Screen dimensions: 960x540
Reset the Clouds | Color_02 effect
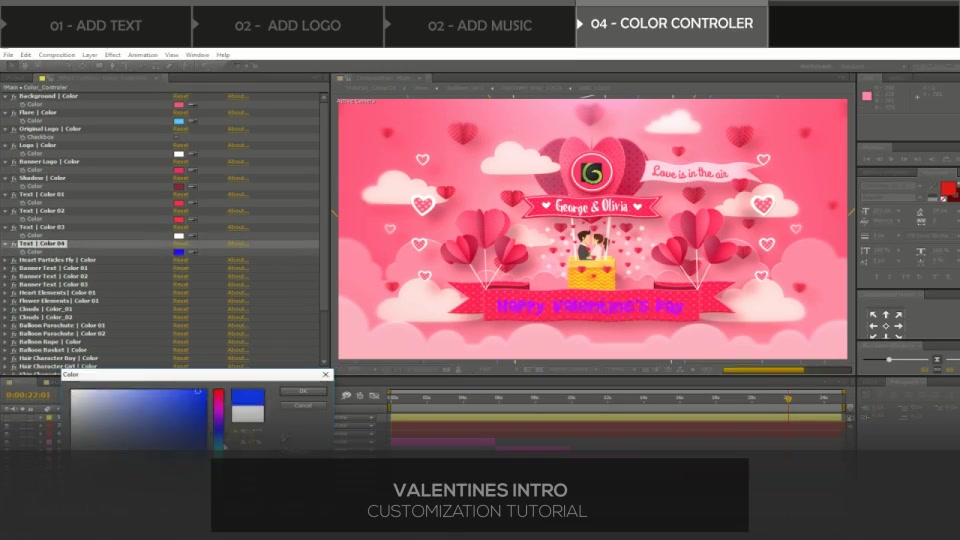[x=181, y=317]
